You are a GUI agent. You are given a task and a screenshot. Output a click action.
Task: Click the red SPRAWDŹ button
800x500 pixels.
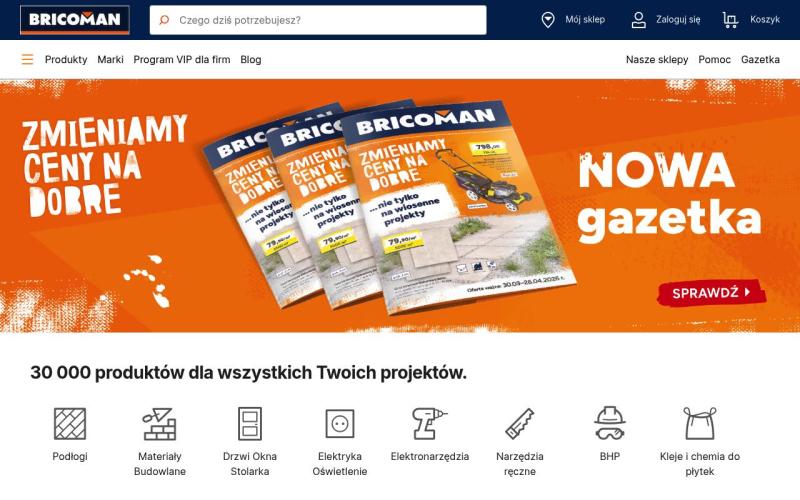711,293
